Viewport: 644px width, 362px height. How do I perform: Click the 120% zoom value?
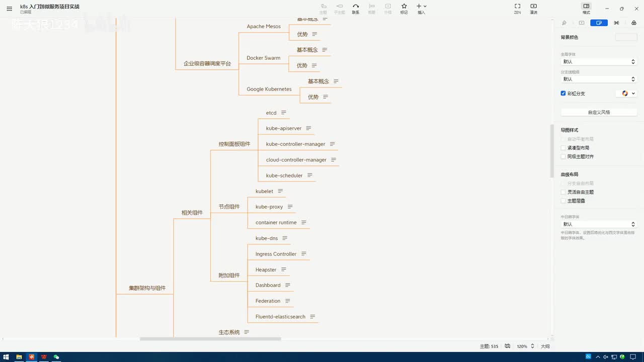522,346
